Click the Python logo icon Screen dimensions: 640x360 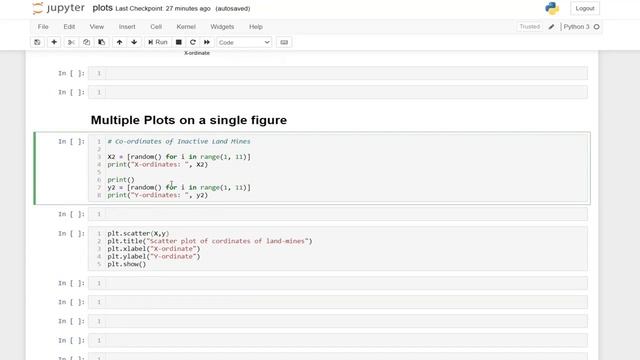pos(552,8)
